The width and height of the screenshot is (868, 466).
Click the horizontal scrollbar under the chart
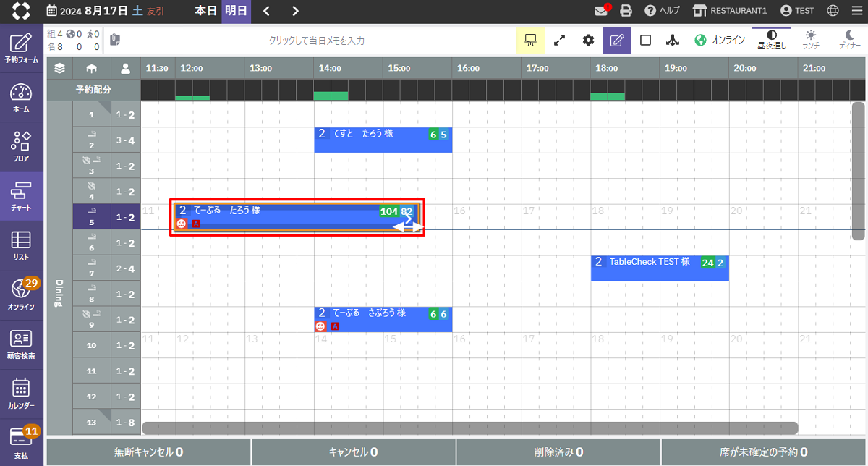(469, 428)
